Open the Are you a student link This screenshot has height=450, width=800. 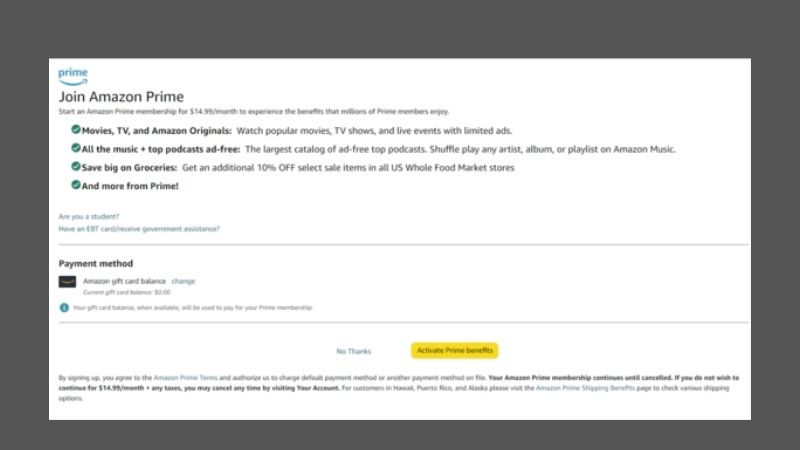pyautogui.click(x=88, y=216)
